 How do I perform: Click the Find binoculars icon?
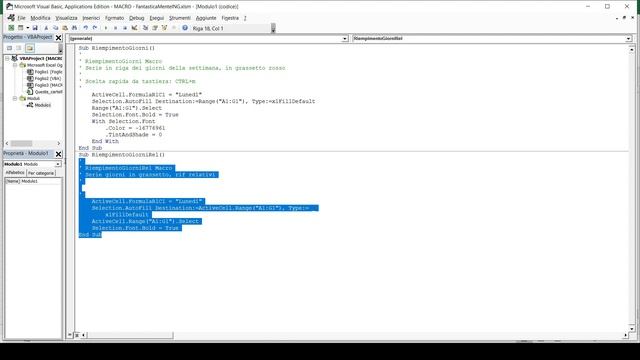(x=74, y=28)
